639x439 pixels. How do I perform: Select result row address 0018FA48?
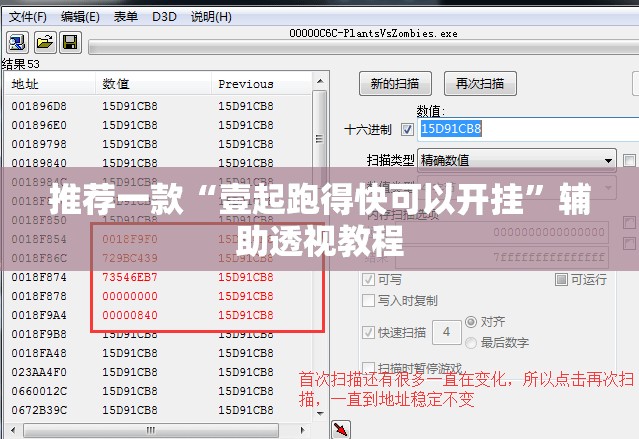click(158, 353)
